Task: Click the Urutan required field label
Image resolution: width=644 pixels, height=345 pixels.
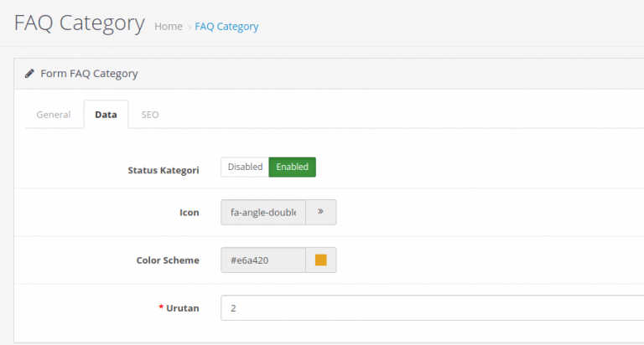Action: tap(179, 308)
